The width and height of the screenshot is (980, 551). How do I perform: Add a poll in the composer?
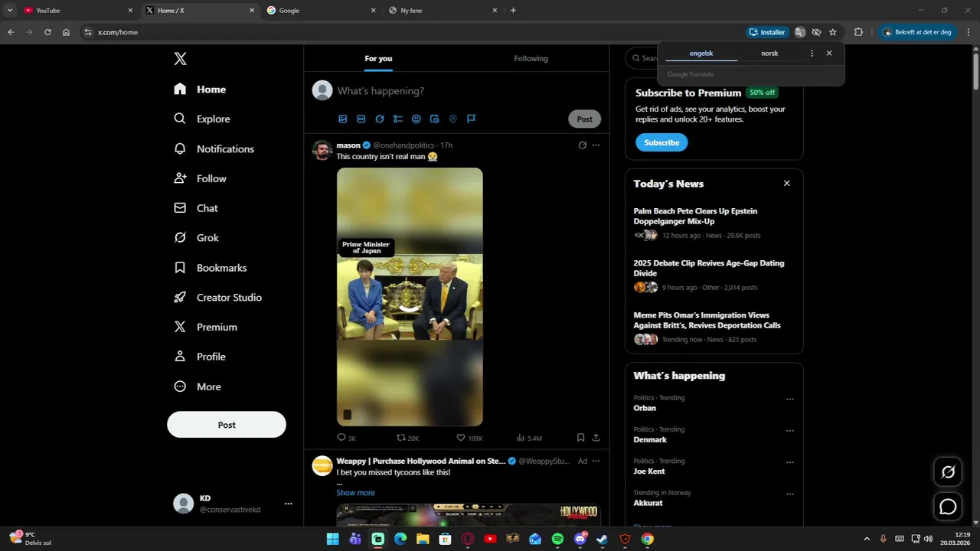point(398,119)
